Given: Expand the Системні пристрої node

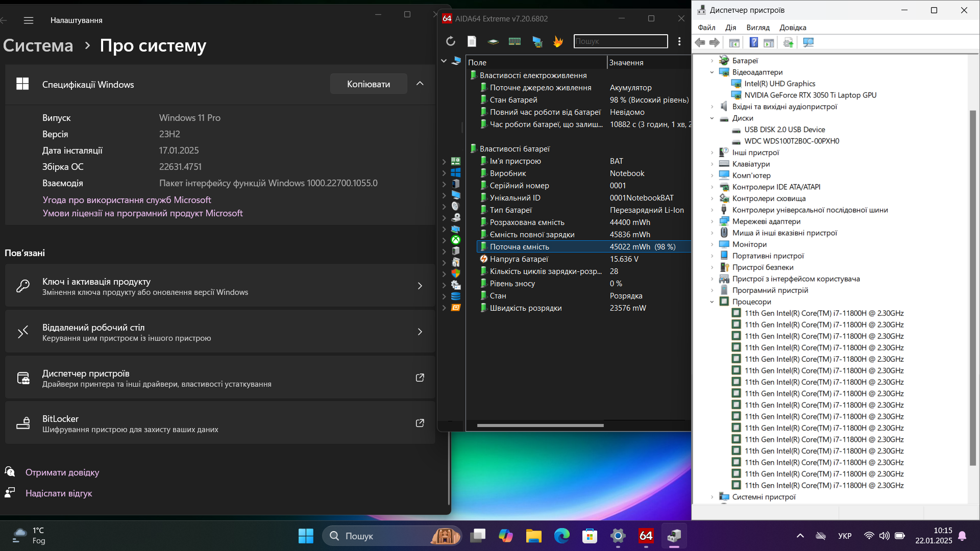Looking at the screenshot, I should click(712, 497).
